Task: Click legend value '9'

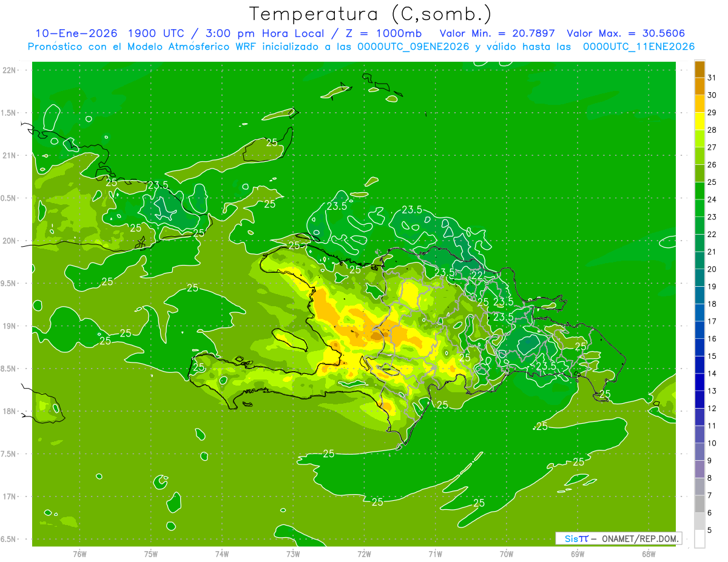Action: (710, 461)
